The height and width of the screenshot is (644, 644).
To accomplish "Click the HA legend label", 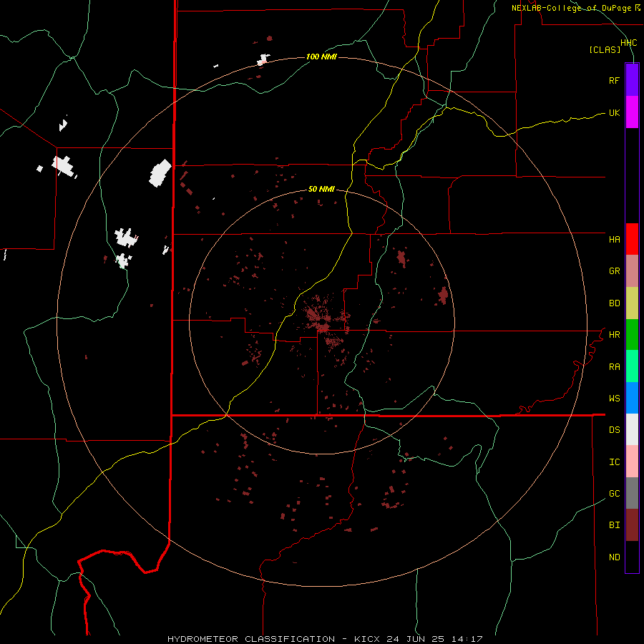I will pos(614,240).
